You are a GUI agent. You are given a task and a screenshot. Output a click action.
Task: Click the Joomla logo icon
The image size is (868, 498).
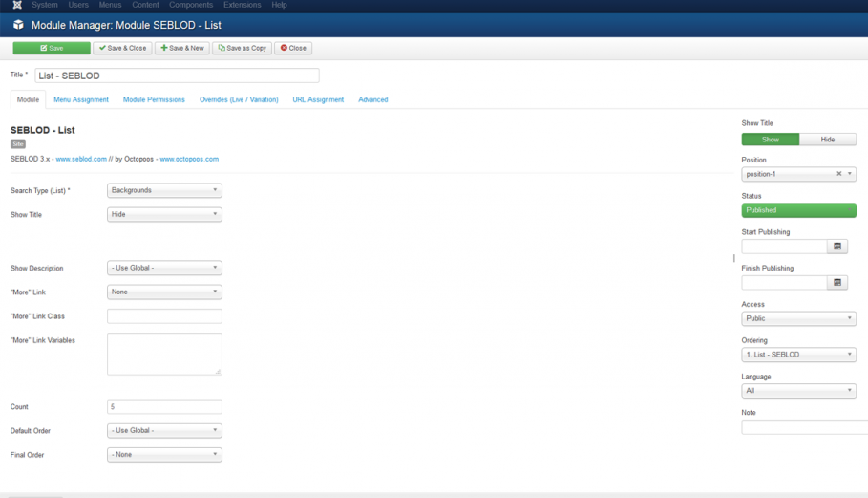(18, 5)
